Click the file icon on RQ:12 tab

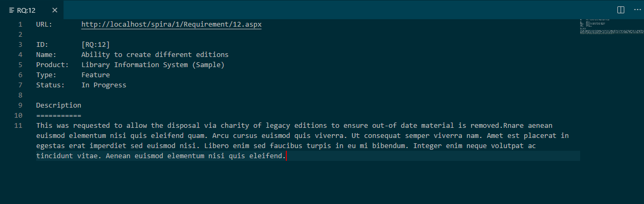(12, 10)
